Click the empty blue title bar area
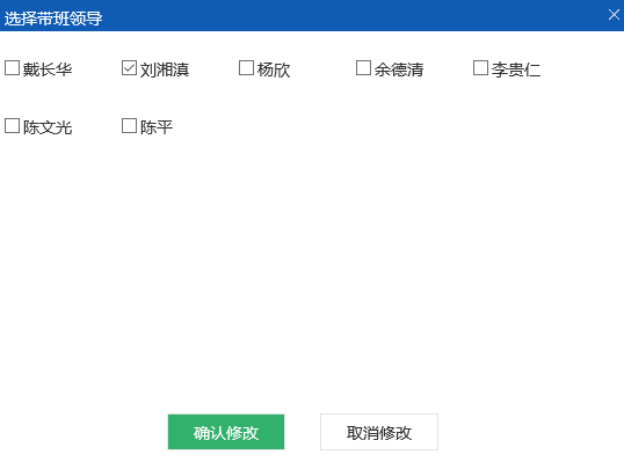 click(350, 16)
